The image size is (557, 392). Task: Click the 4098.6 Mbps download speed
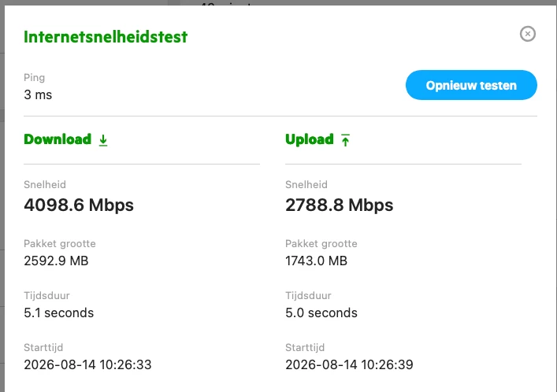[79, 205]
